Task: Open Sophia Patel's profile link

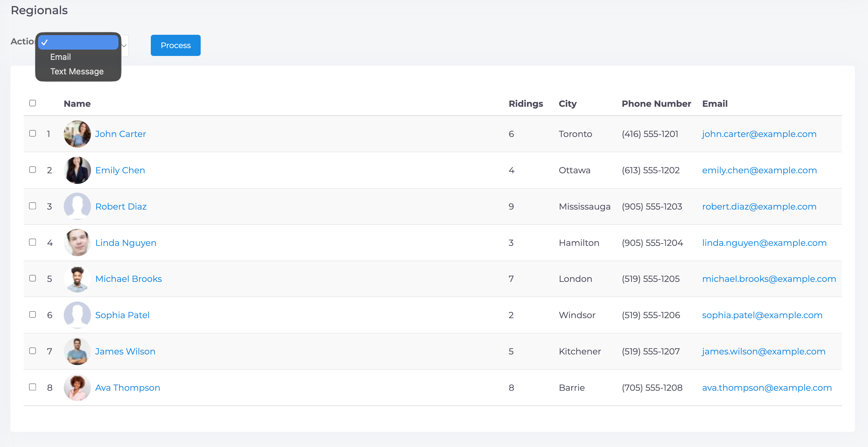Action: click(x=122, y=315)
